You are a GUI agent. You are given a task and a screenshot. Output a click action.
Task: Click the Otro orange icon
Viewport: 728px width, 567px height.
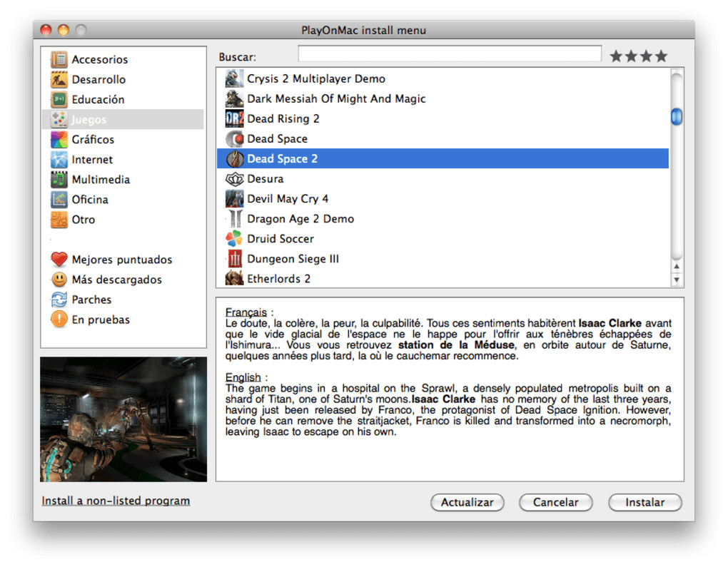tap(59, 220)
